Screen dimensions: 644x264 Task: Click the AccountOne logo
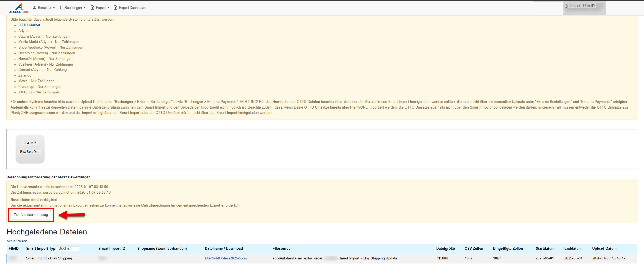(x=19, y=8)
